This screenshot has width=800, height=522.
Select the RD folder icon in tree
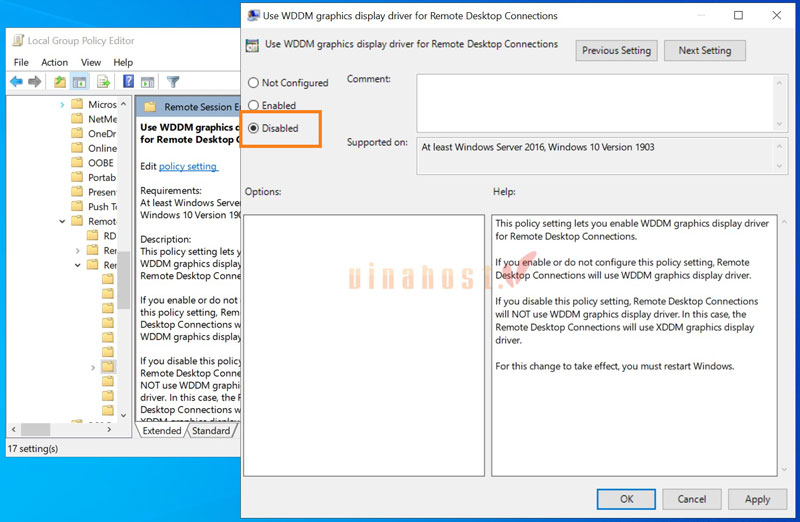coord(92,235)
